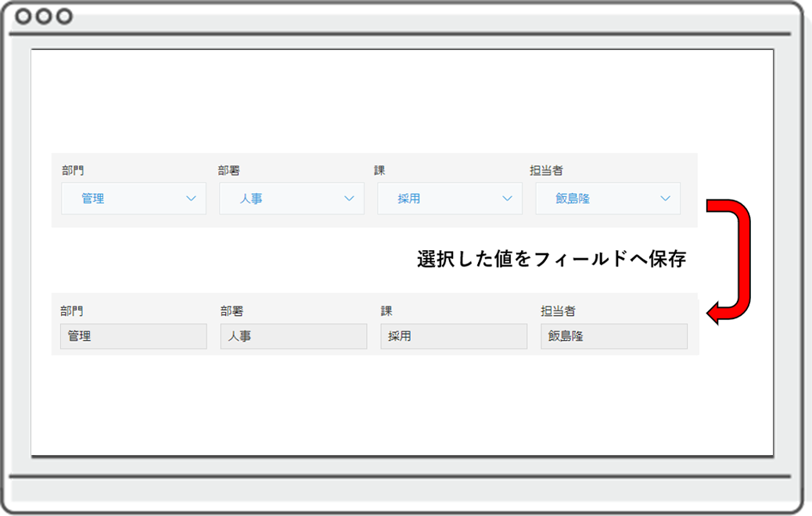The width and height of the screenshot is (812, 516).
Task: Click the 課 label above the gray field
Action: (386, 310)
